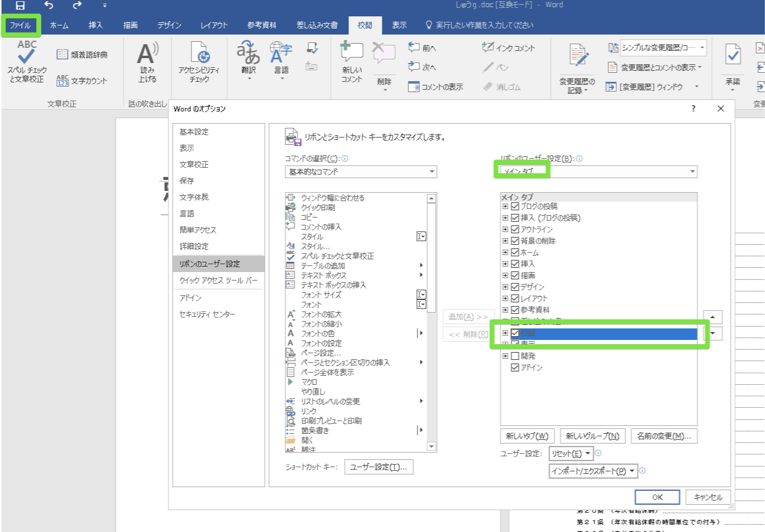This screenshot has height=532, width=765.
Task: Toggle the ブログの投稿 checkbox in main tabs
Action: (x=515, y=207)
